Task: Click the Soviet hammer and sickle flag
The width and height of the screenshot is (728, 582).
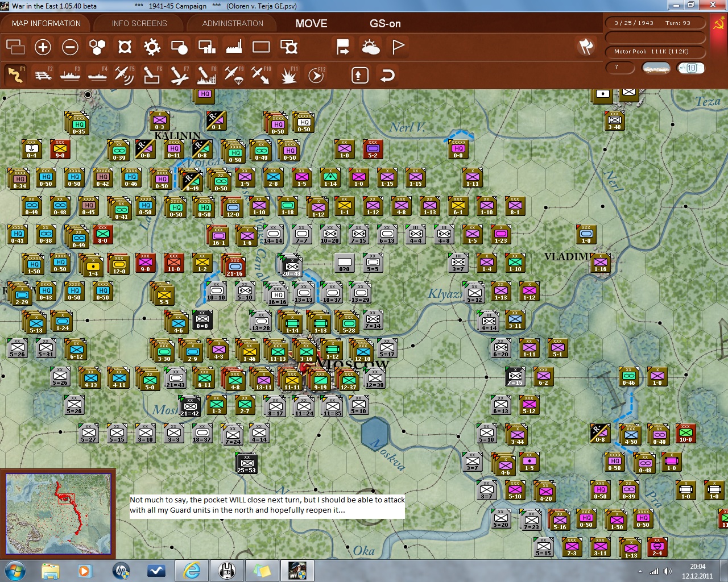Action: coord(718,24)
